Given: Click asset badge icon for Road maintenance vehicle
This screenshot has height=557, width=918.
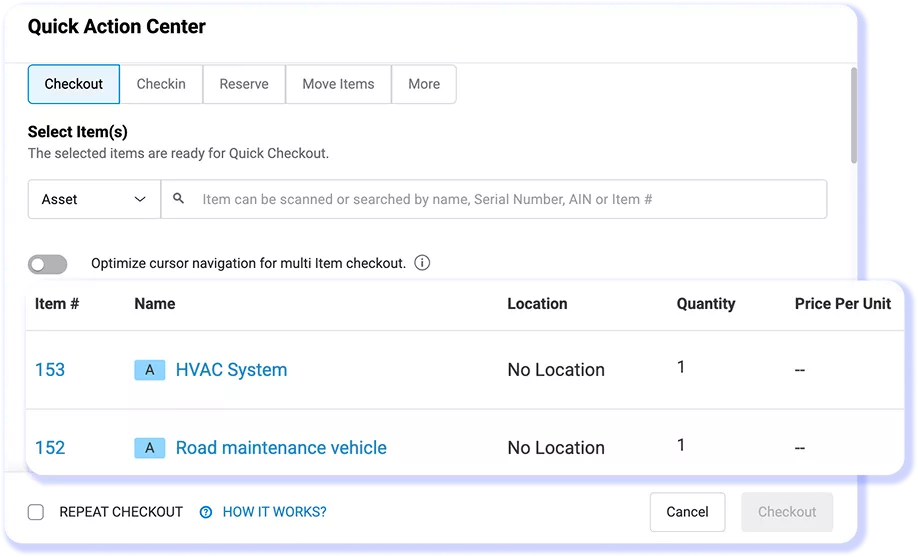Looking at the screenshot, I should tap(150, 448).
